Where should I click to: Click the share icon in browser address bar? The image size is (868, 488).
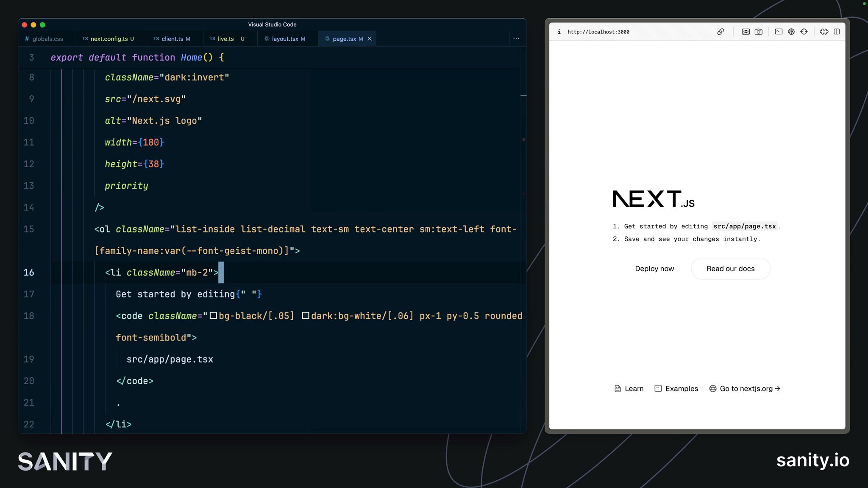click(722, 32)
